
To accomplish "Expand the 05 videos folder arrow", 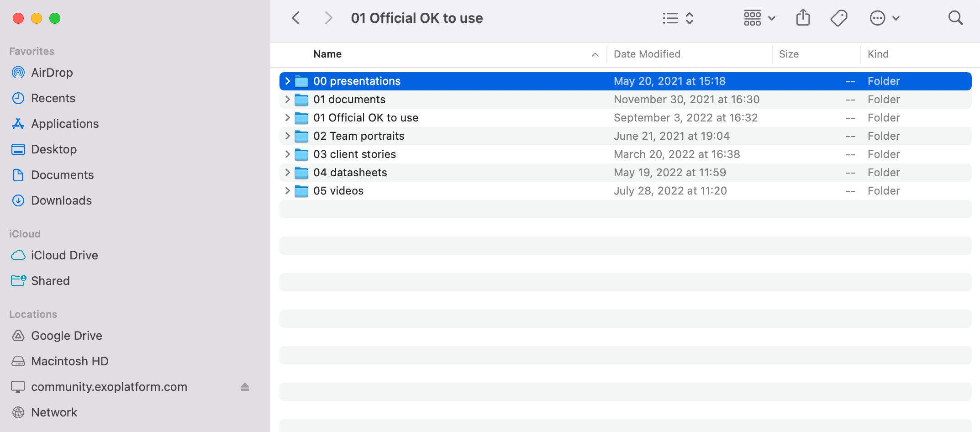I will [287, 191].
